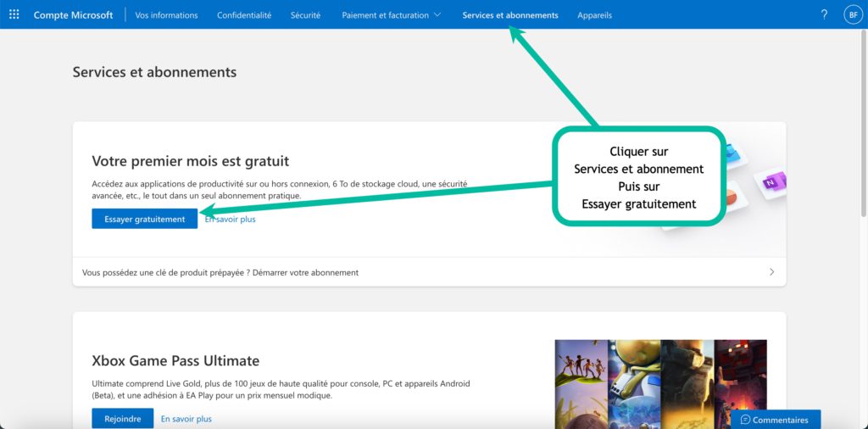Go to Vos informations tab
The width and height of the screenshot is (868, 429).
tap(166, 14)
